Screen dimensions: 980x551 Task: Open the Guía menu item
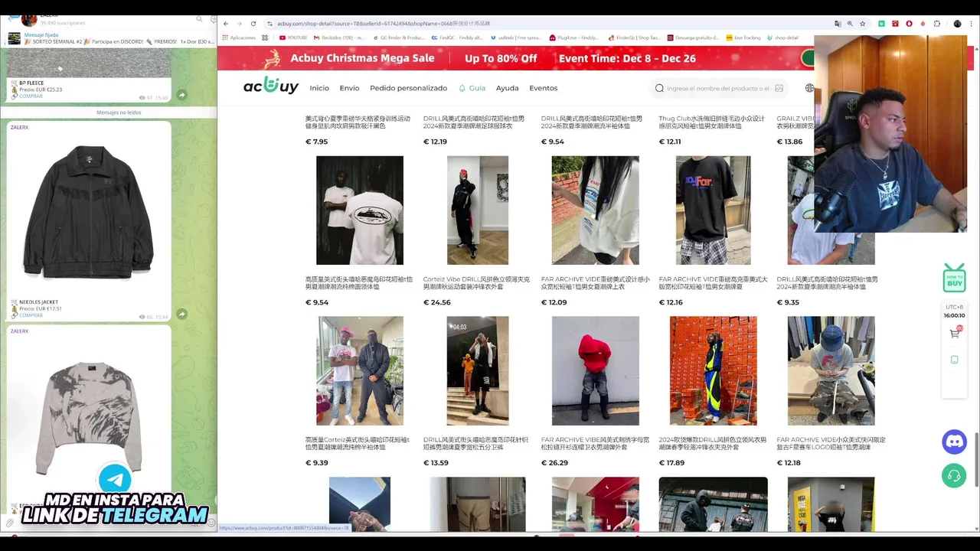(472, 88)
